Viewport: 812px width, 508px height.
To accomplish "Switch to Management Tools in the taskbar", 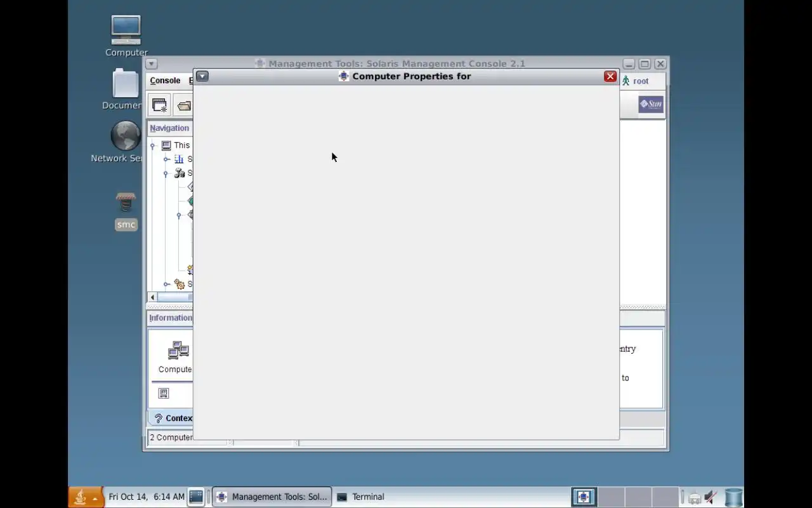I will 272,497.
